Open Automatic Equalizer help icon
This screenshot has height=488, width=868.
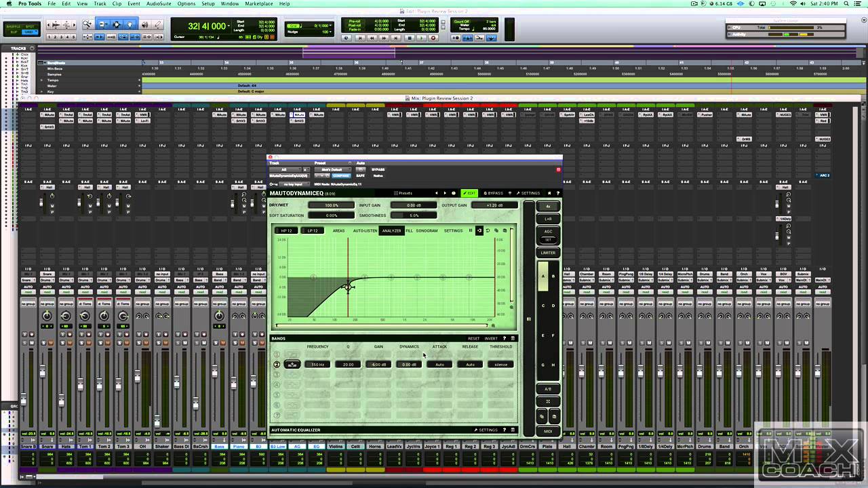[x=505, y=430]
